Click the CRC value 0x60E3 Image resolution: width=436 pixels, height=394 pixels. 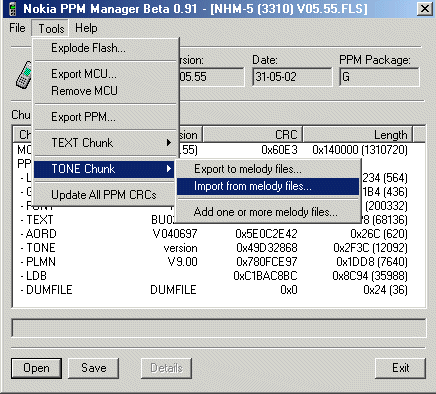[279, 150]
